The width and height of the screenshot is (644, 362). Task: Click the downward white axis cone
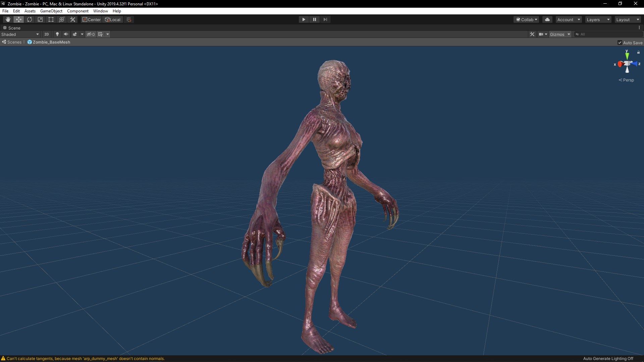click(x=627, y=70)
